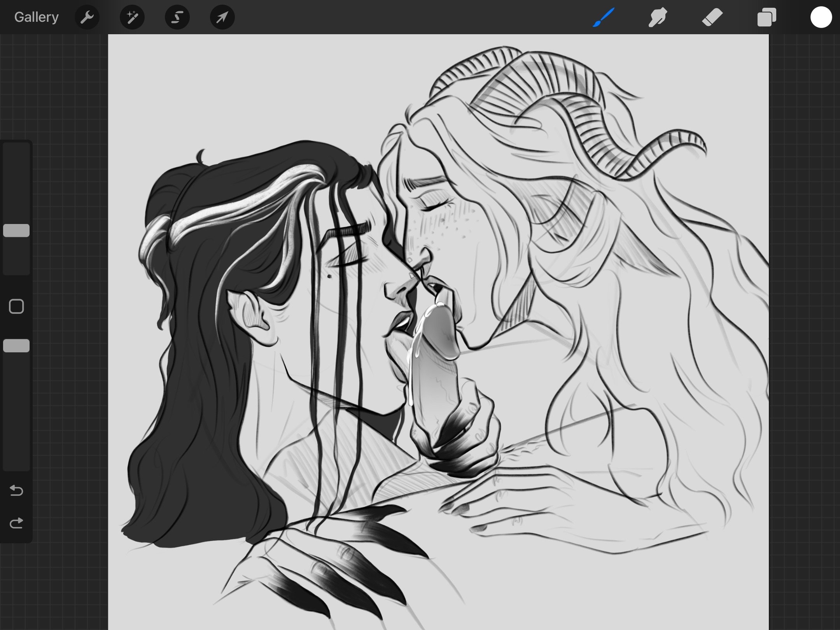This screenshot has height=630, width=840.
Task: Activate the Selection S-ribbon tool
Action: click(177, 17)
